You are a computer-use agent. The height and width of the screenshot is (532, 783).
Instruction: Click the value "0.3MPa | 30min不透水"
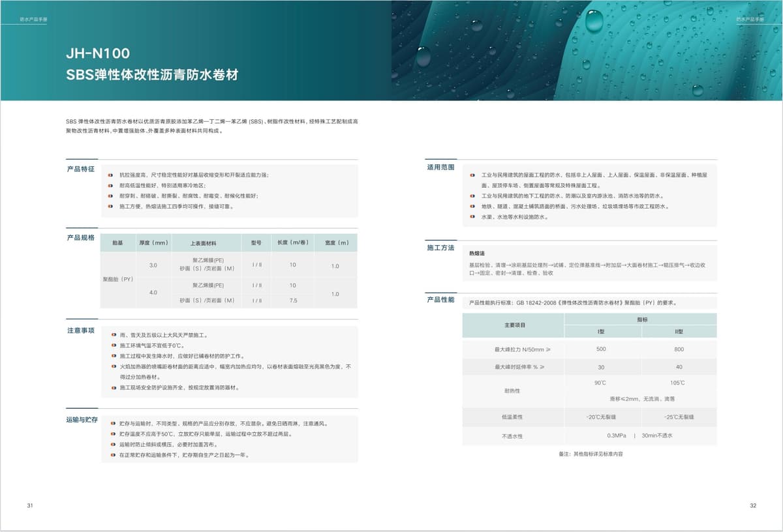pyautogui.click(x=639, y=435)
